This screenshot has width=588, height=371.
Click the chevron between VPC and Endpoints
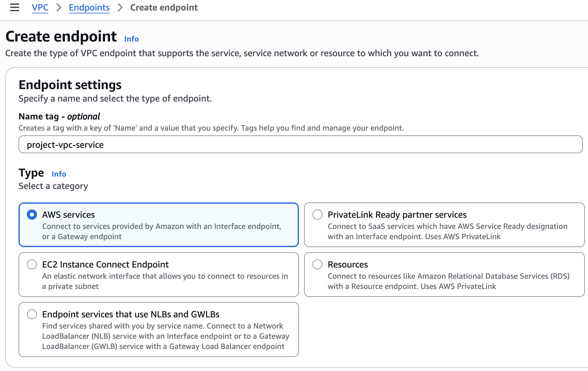click(59, 8)
